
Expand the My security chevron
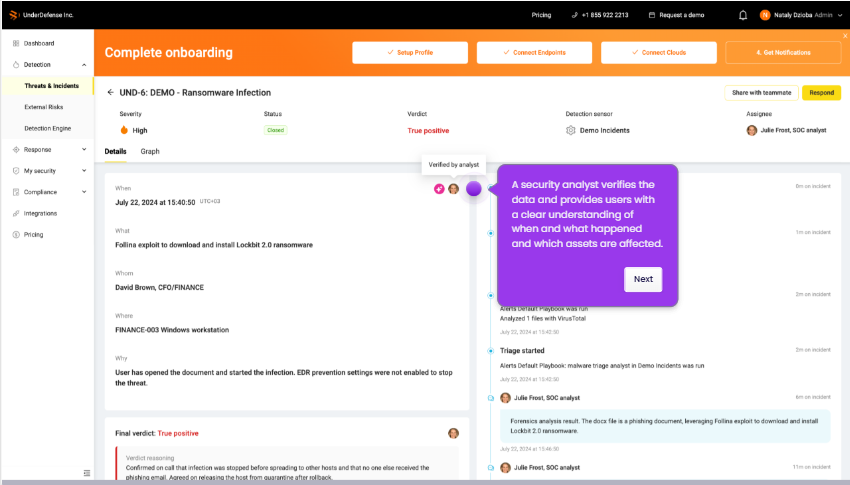pos(84,171)
